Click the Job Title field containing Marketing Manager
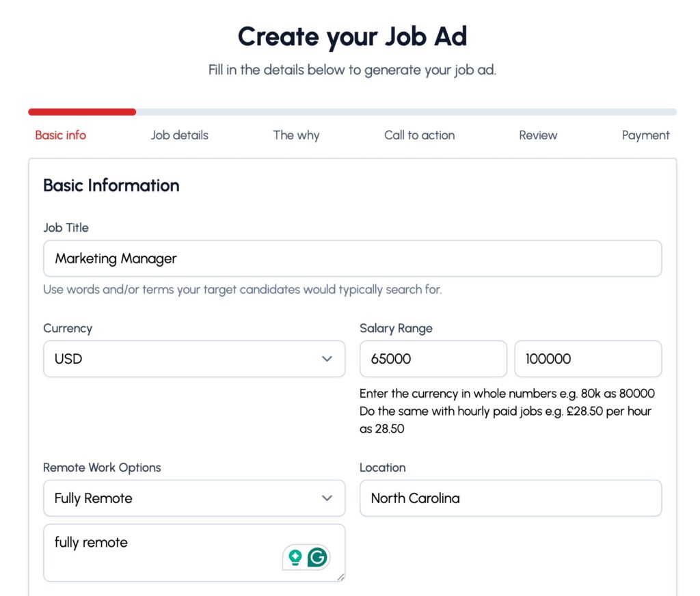The height and width of the screenshot is (596, 700). (x=352, y=258)
